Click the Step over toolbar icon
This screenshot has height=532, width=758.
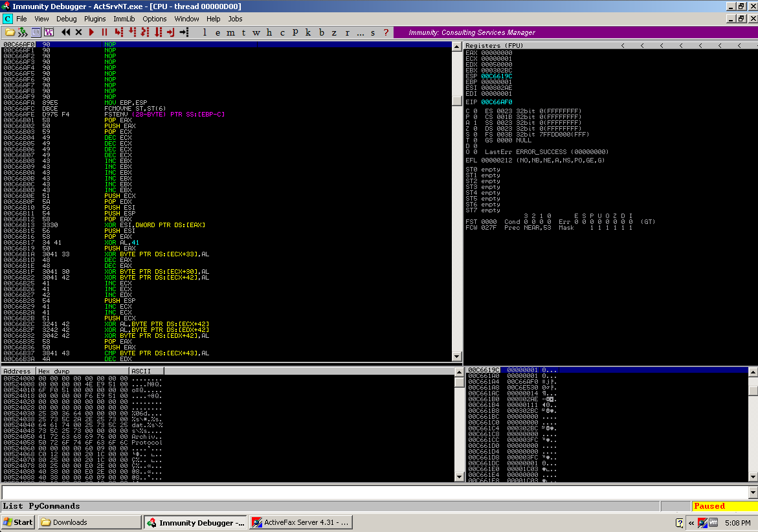(x=131, y=32)
